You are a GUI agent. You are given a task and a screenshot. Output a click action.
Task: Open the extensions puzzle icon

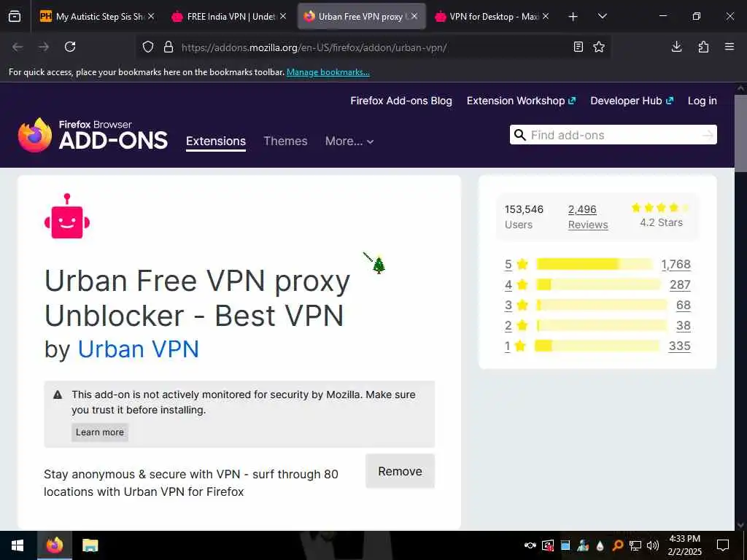(x=703, y=47)
